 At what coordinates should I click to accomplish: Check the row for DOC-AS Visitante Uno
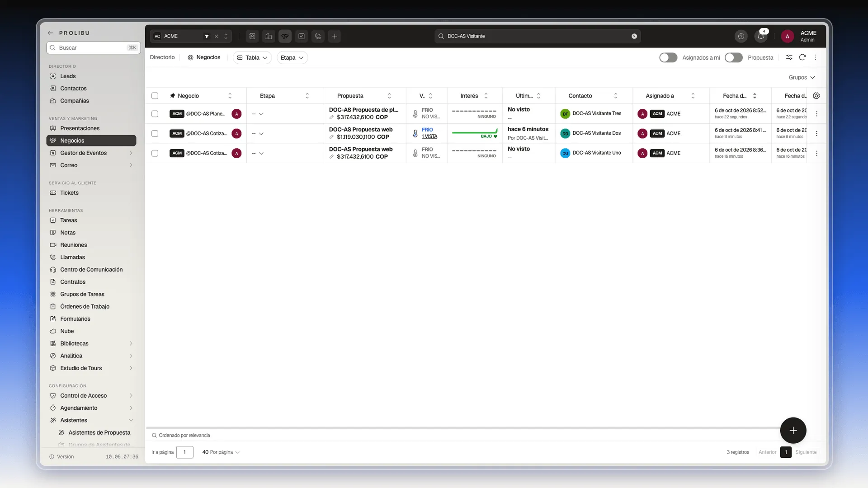coord(155,153)
